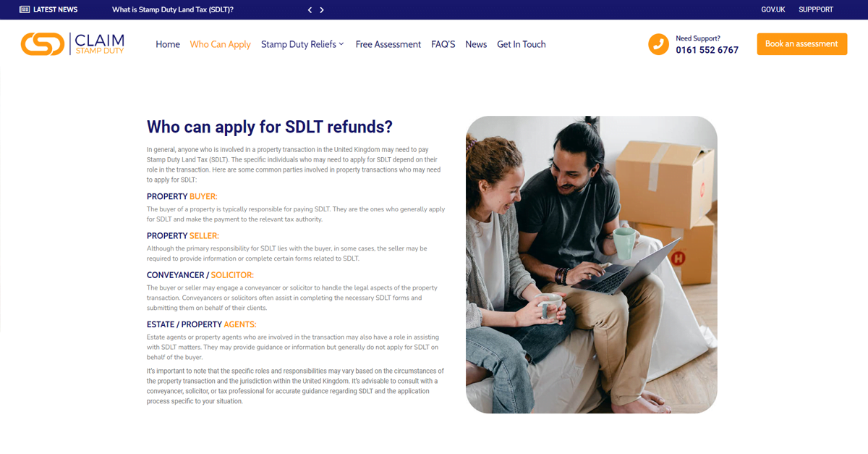Show the previous news headline arrow
This screenshot has width=868, height=454.
click(310, 10)
